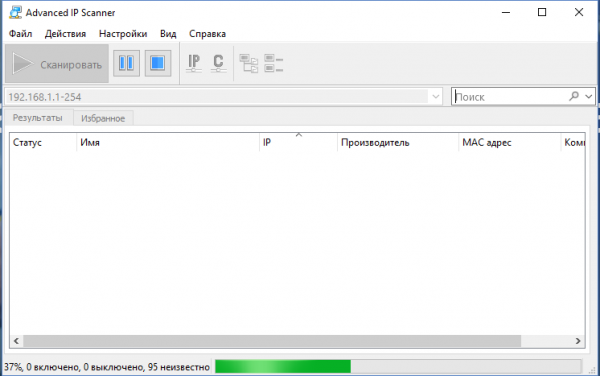
Task: Open the search options dropdown arrow
Action: (589, 96)
